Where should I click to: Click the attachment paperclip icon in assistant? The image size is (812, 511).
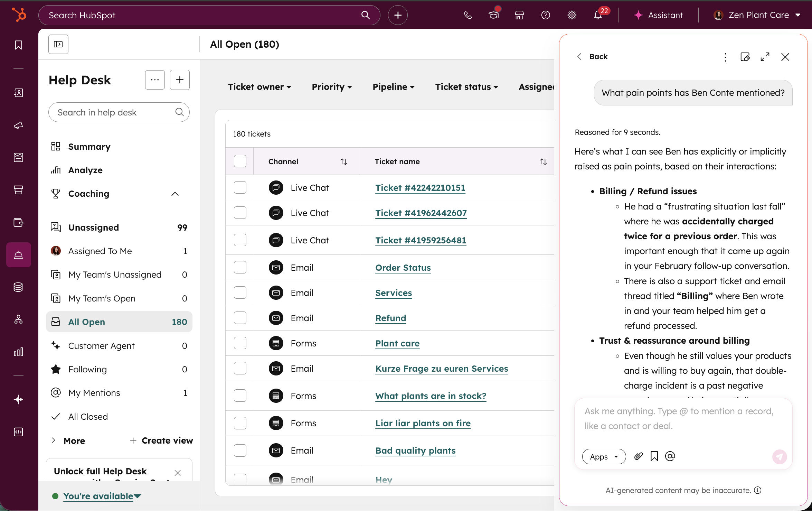point(638,456)
